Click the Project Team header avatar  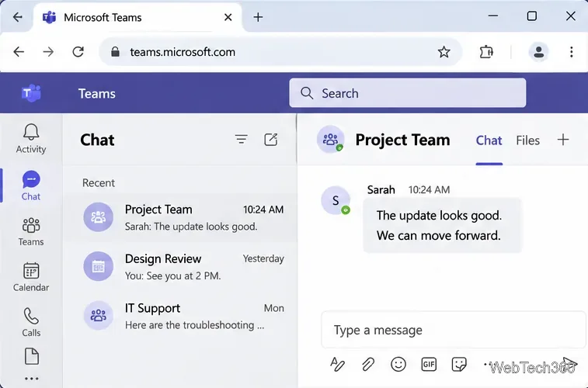click(x=330, y=140)
